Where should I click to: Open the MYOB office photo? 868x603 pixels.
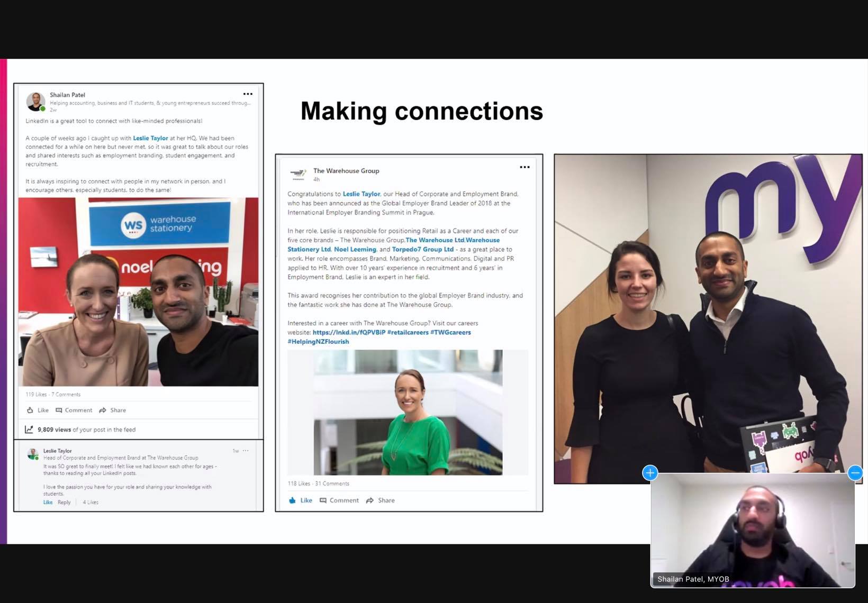point(708,319)
